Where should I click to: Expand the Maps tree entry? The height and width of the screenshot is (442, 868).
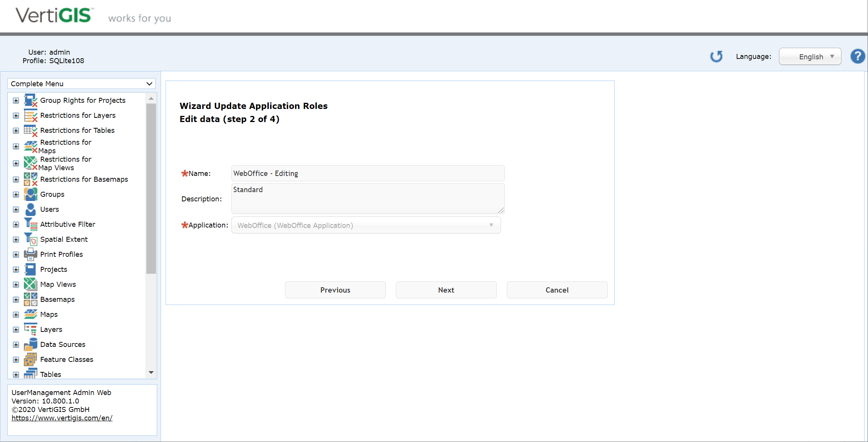coord(16,314)
